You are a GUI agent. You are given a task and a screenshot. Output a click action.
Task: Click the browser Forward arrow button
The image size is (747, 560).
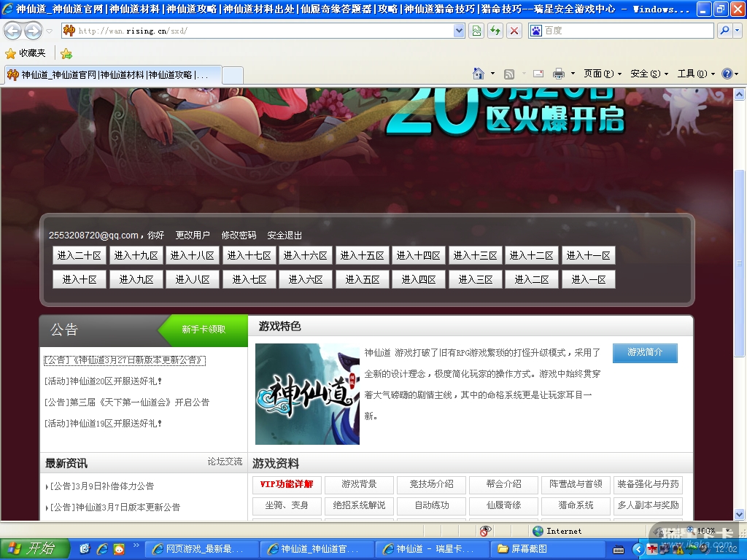pyautogui.click(x=33, y=31)
